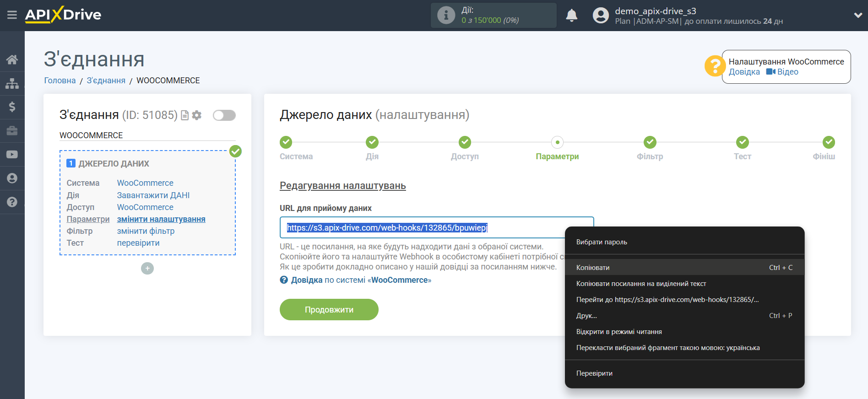The image size is (868, 399).
Task: Choose Перевірити in context menu
Action: [684, 373]
